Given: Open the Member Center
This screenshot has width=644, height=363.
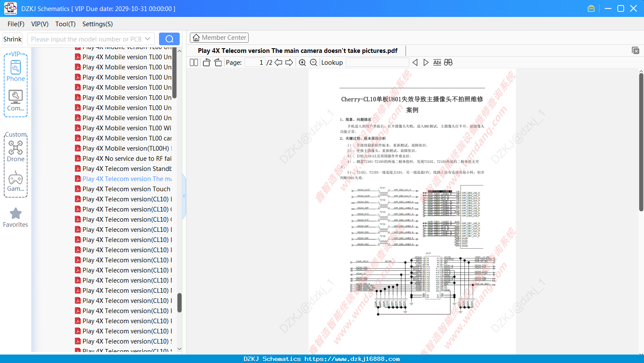Looking at the screenshot, I should pyautogui.click(x=219, y=38).
